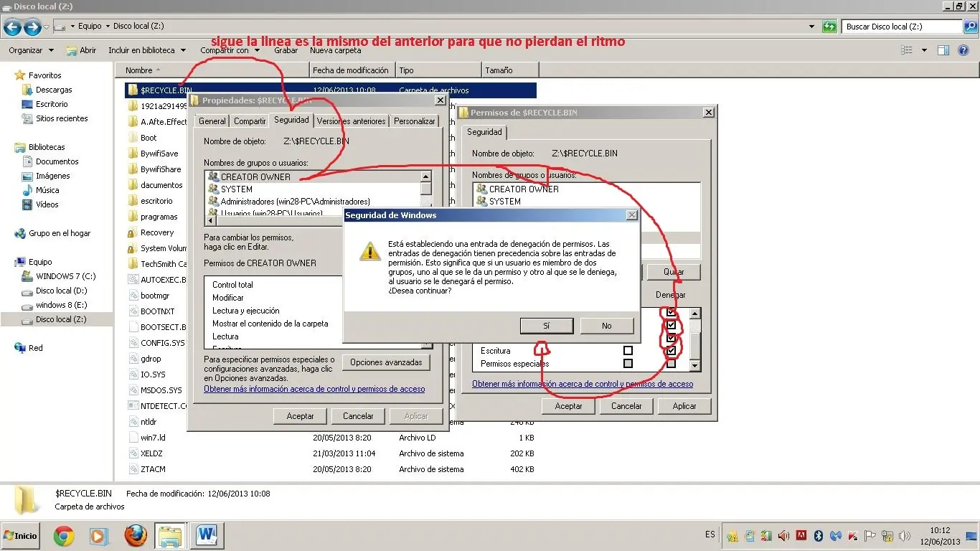Click the Abrir folder icon in the toolbar
Image resolution: width=980 pixels, height=551 pixels.
tap(71, 51)
